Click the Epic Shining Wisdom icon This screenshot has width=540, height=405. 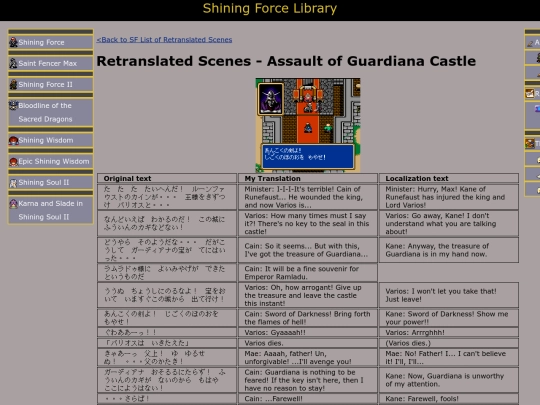point(13,162)
